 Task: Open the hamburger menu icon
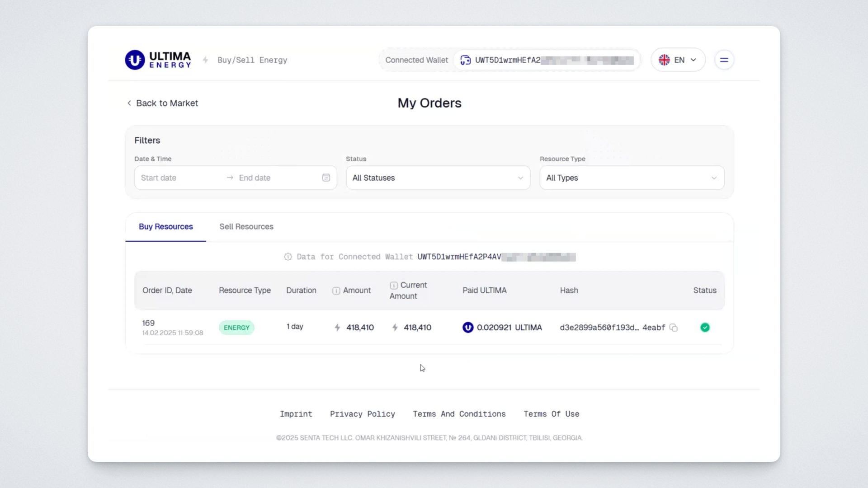[x=724, y=60]
